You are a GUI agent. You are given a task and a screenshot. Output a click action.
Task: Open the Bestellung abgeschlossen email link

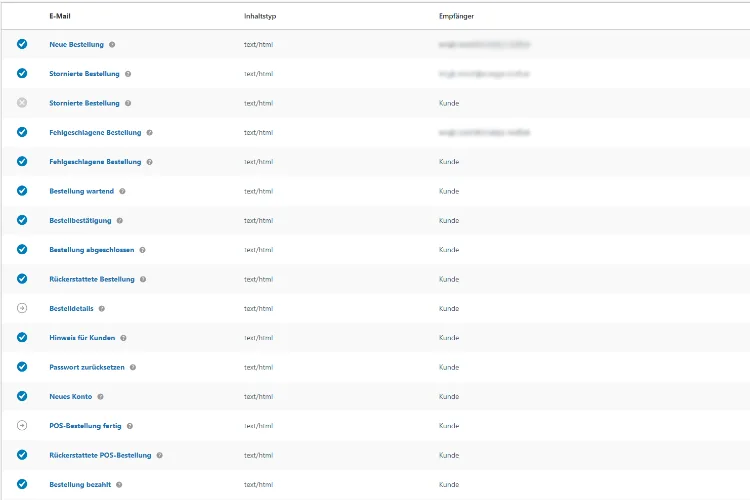coord(92,250)
